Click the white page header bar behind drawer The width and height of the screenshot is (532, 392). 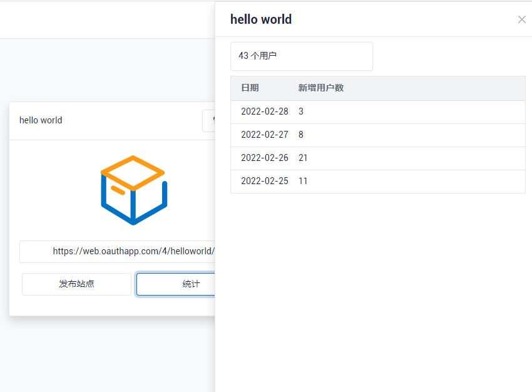pyautogui.click(x=106, y=20)
